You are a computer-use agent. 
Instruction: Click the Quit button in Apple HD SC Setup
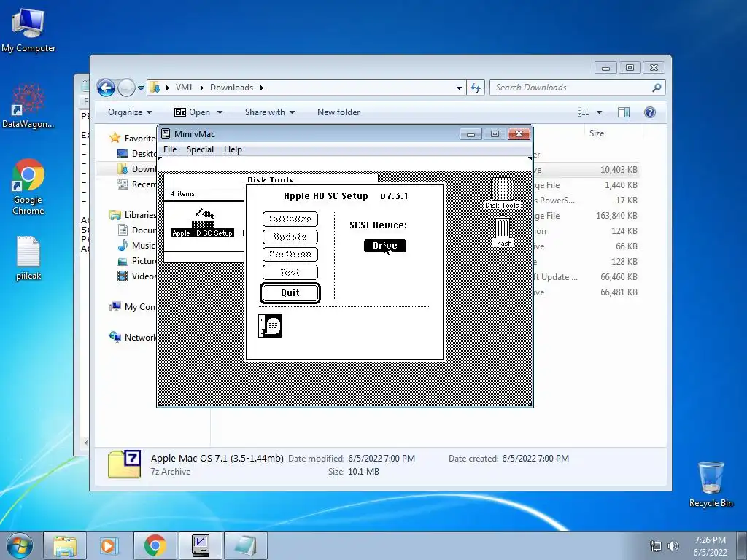click(290, 293)
